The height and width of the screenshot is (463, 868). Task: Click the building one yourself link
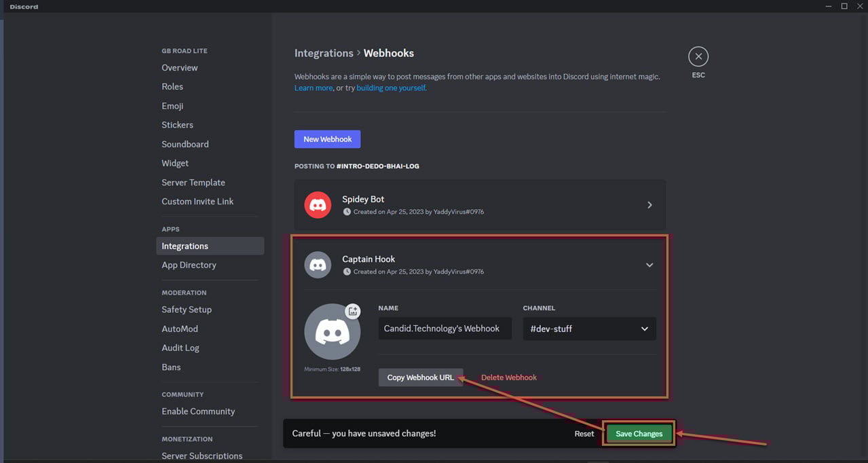[391, 88]
